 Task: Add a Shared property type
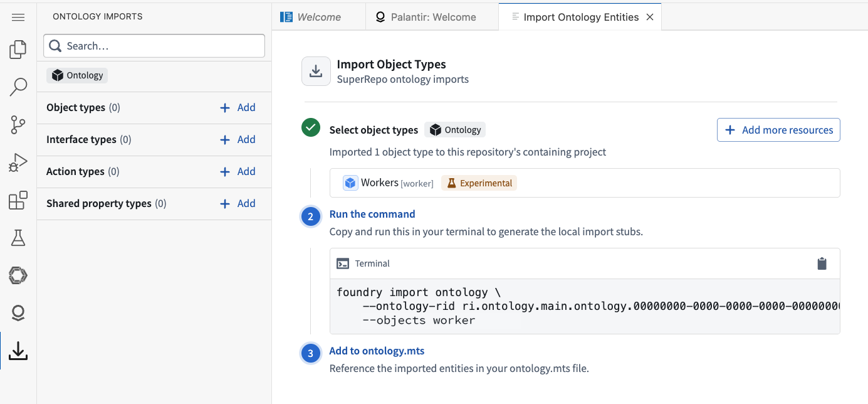tap(238, 203)
